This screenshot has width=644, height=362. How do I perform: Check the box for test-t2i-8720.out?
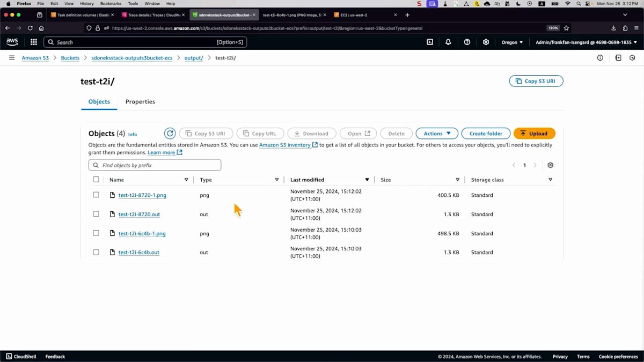click(96, 214)
